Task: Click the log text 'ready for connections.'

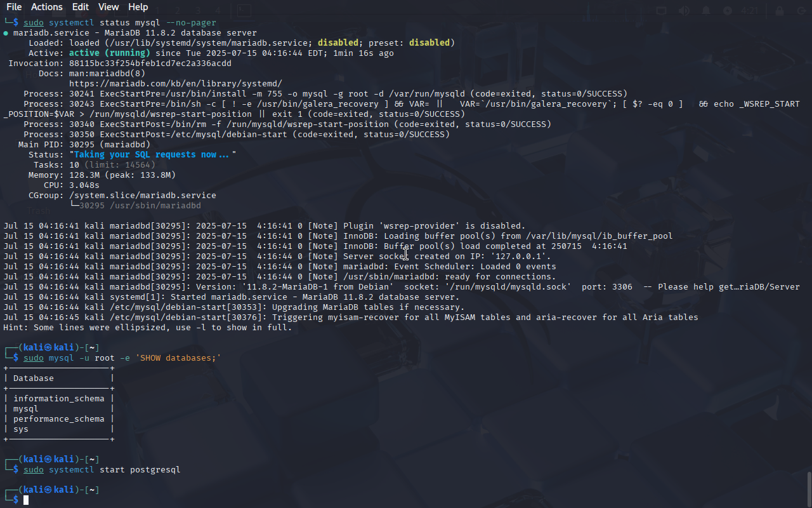Action: pos(501,277)
